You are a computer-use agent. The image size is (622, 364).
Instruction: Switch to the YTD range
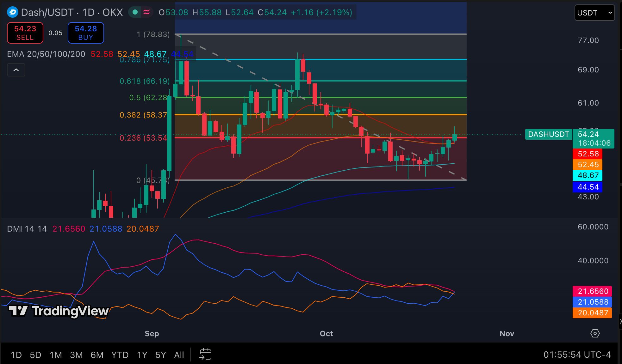tap(120, 355)
